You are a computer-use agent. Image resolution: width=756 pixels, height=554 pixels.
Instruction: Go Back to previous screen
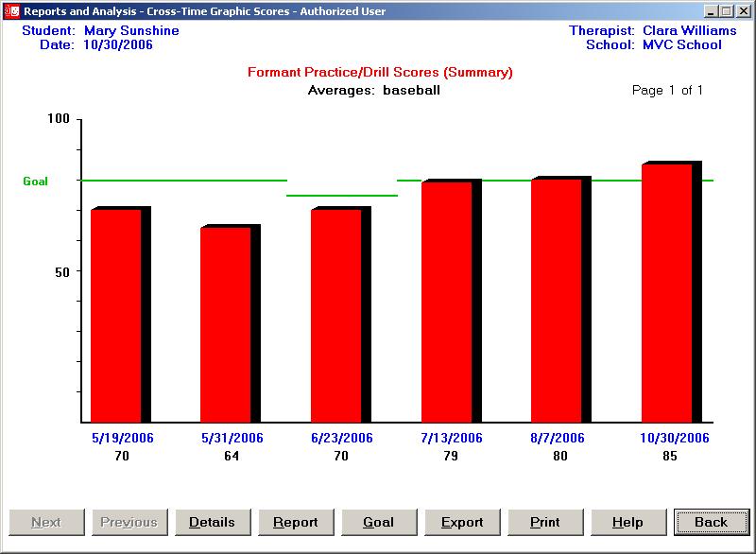(712, 522)
